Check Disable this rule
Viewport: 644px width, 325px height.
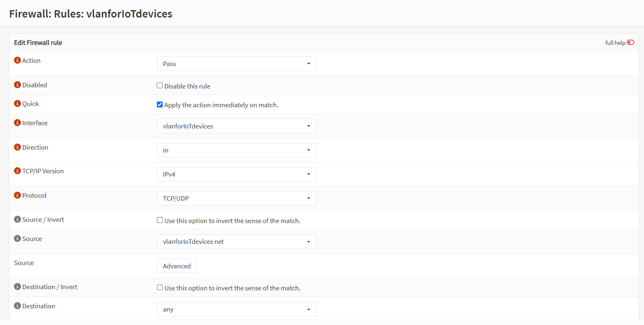tap(160, 86)
